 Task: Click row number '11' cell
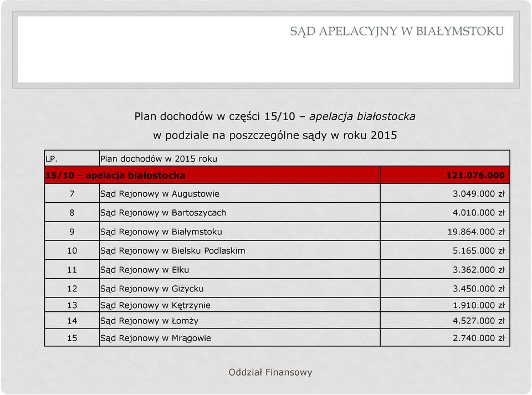tap(72, 270)
